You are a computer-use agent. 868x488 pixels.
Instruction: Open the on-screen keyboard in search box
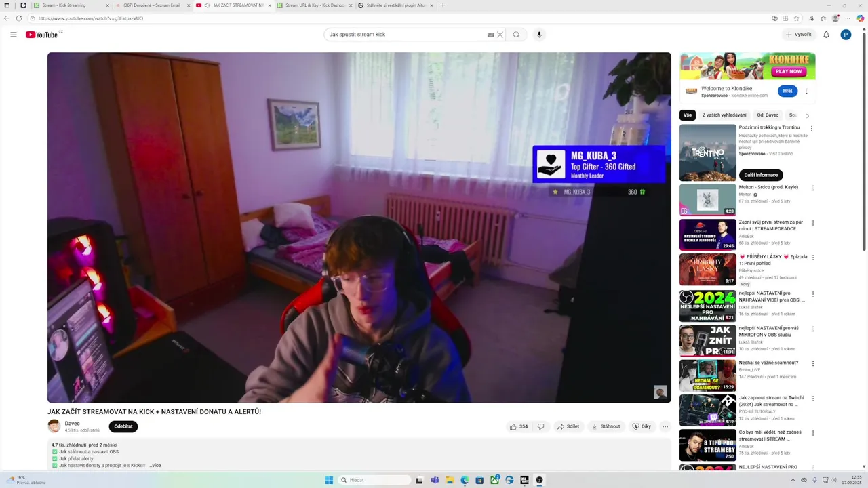490,35
